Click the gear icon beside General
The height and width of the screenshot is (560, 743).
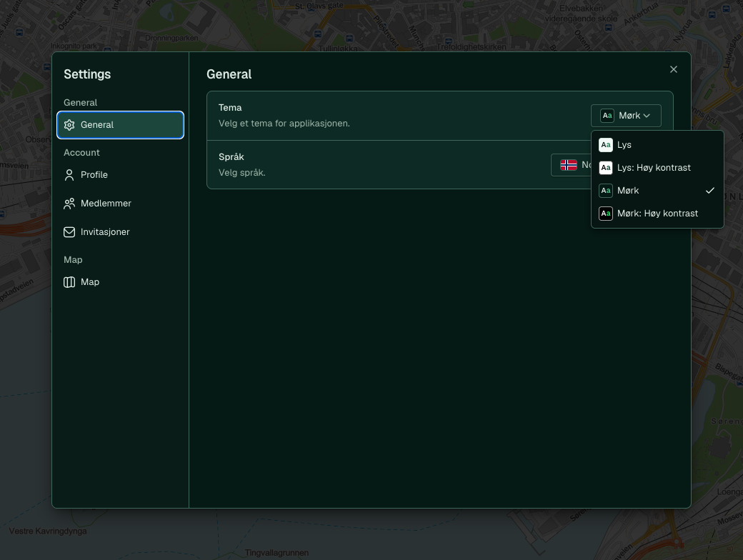tap(69, 124)
